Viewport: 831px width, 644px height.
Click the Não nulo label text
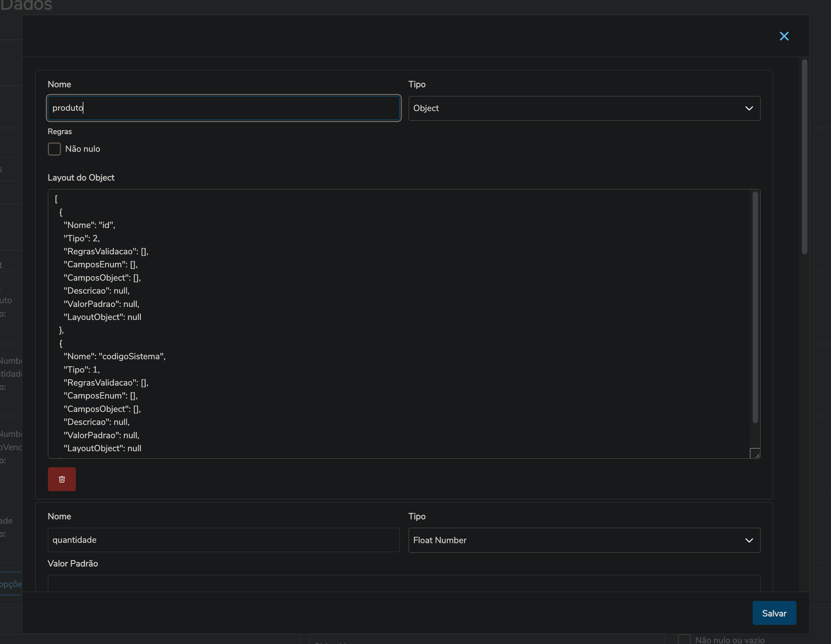click(x=82, y=149)
